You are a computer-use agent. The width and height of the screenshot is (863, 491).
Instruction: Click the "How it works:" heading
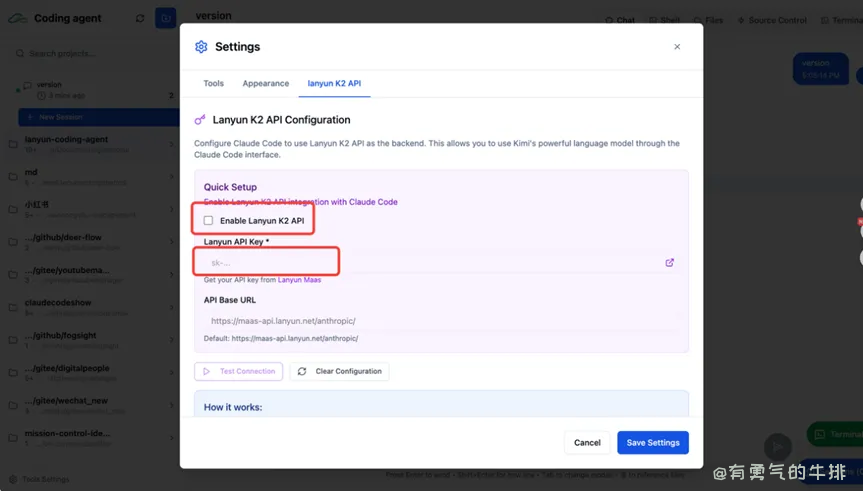click(233, 407)
